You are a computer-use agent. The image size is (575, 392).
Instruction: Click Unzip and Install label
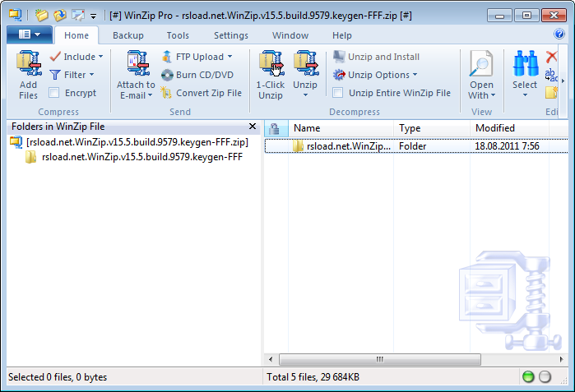pyautogui.click(x=383, y=57)
